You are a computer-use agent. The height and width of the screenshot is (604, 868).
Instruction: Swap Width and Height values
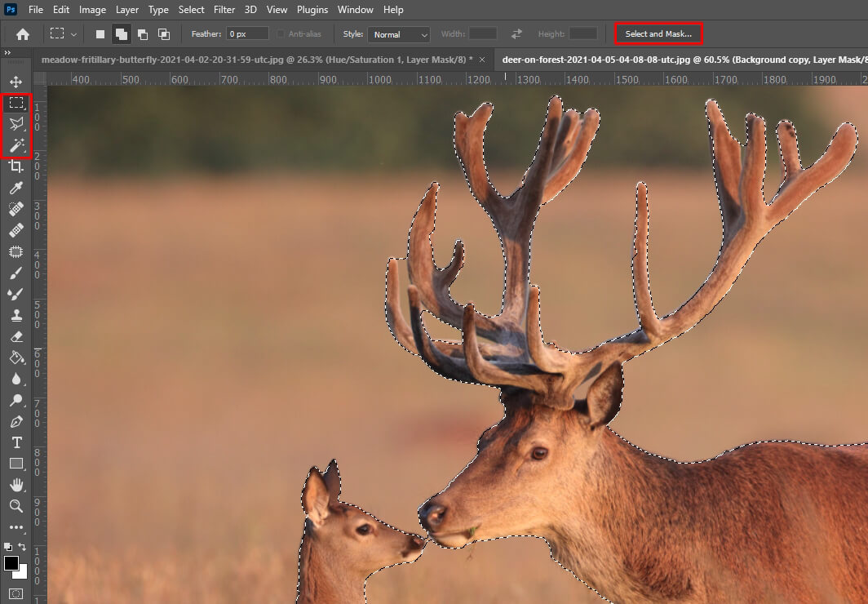click(516, 34)
